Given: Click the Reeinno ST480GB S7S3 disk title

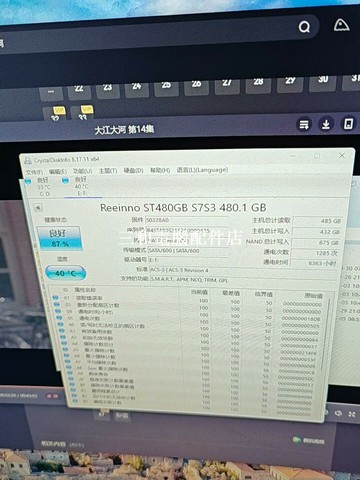Looking at the screenshot, I should [183, 208].
